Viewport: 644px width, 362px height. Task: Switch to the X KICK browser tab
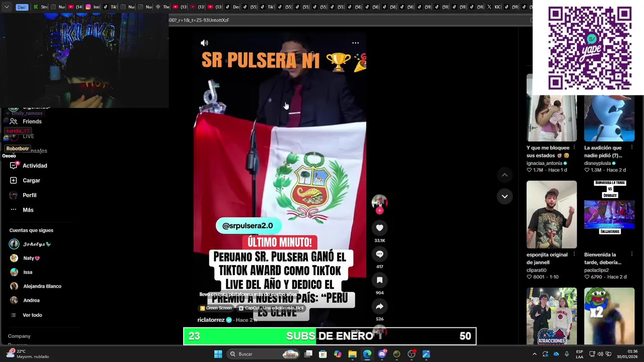point(494,7)
